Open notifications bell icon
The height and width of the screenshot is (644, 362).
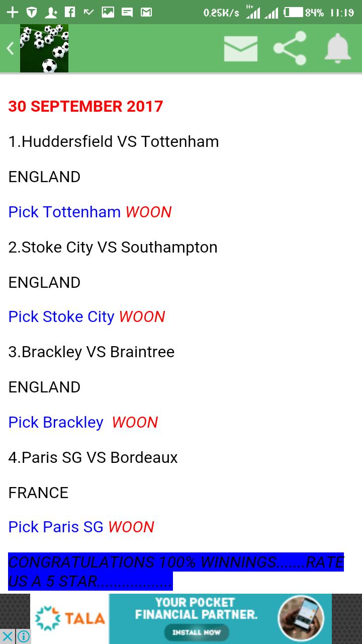(337, 48)
